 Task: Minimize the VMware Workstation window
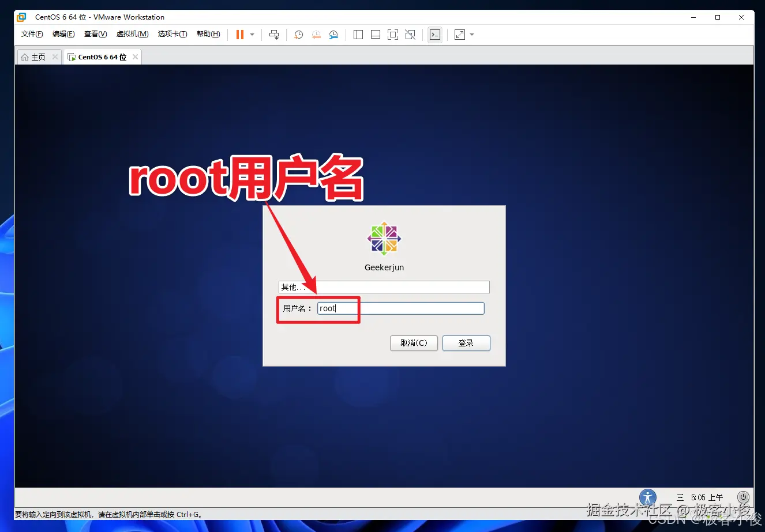click(693, 17)
